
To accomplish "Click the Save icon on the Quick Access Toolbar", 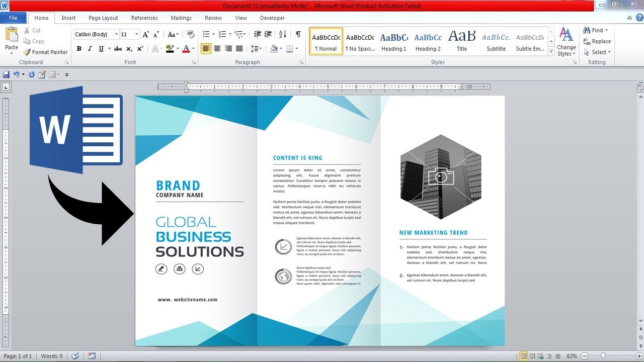I will 5,74.
